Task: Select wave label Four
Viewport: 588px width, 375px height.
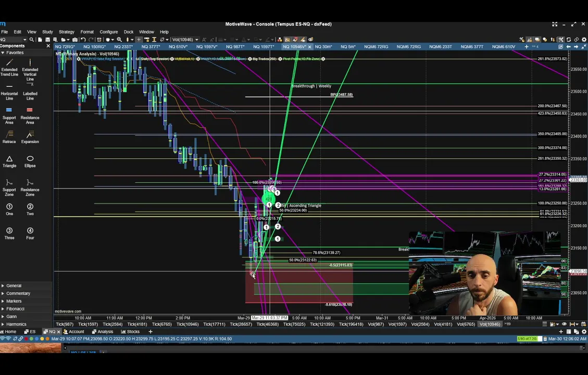Action: (30, 233)
